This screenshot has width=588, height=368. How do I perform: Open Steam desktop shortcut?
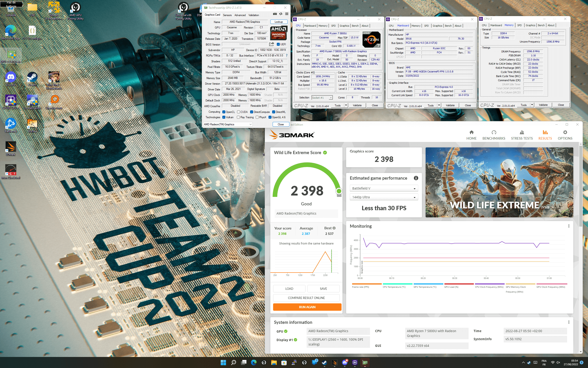32,79
